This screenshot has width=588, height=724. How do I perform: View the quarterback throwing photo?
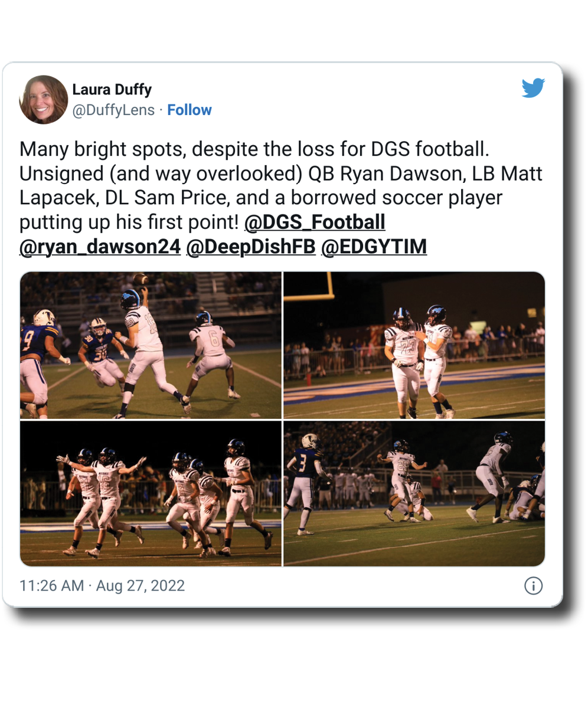(151, 345)
